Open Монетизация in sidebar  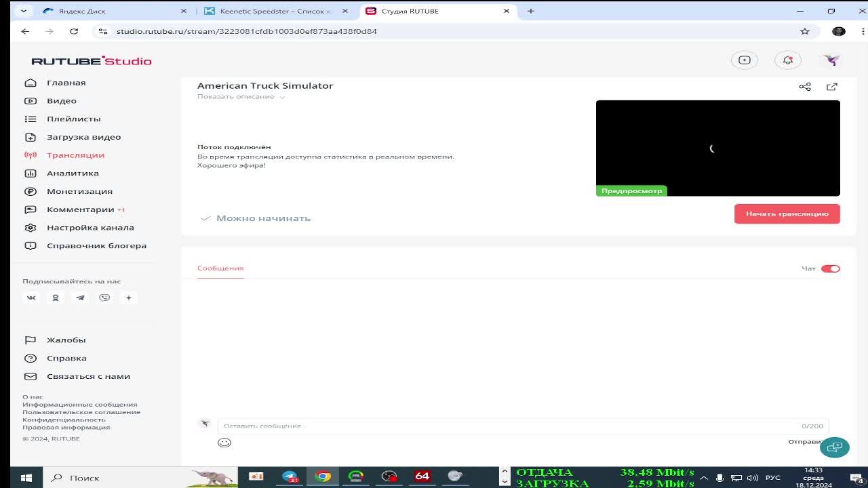[80, 191]
